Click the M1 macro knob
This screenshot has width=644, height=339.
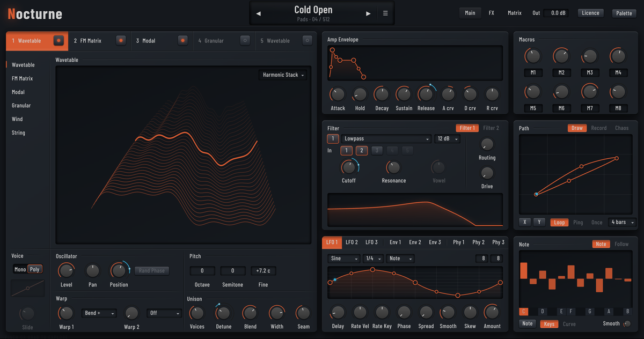pos(533,56)
